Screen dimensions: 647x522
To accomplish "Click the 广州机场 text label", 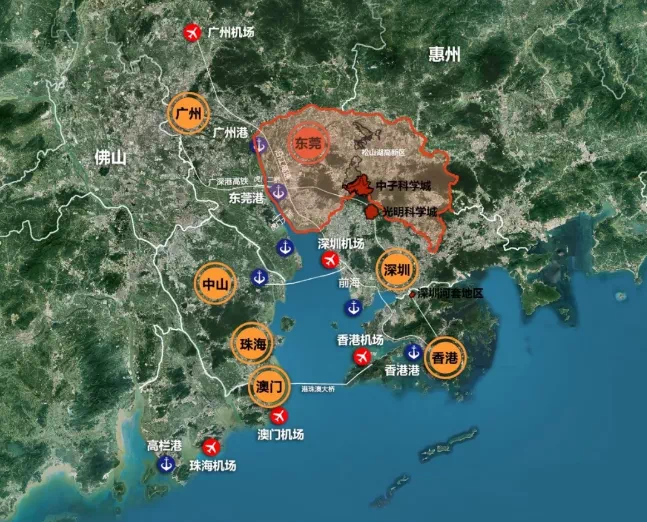I will 231,32.
